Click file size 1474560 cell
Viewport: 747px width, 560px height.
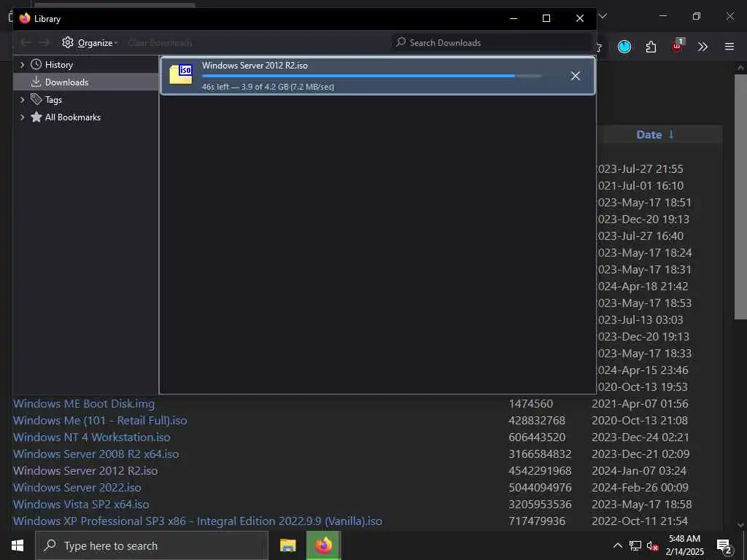[531, 404]
